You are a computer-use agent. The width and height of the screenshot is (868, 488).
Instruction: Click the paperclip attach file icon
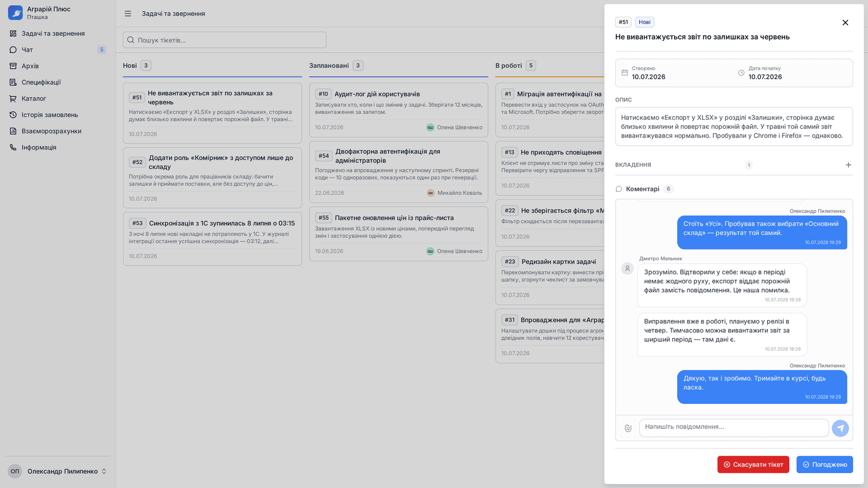pos(628,428)
